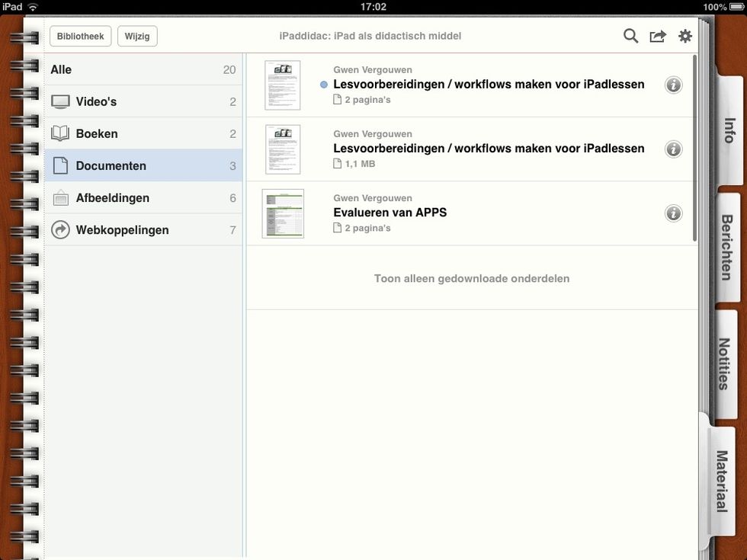Image resolution: width=747 pixels, height=560 pixels.
Task: Open info for first Lesvoorbereidingen document
Action: click(673, 85)
